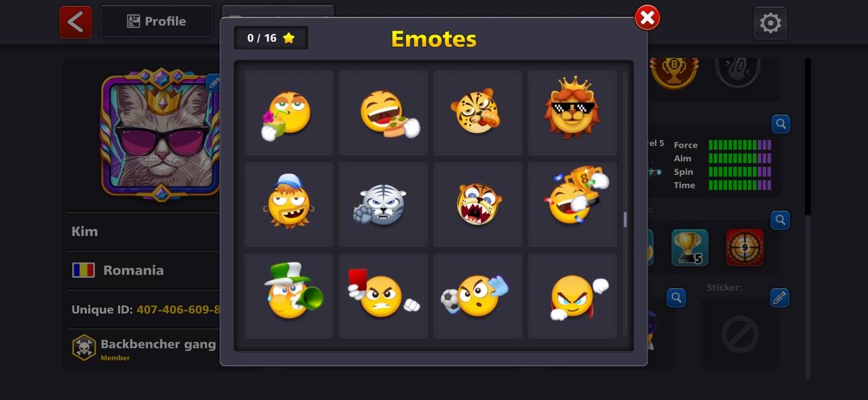Select the green hat horn-blowing emote
Screen dimensions: 868x400
tap(288, 296)
